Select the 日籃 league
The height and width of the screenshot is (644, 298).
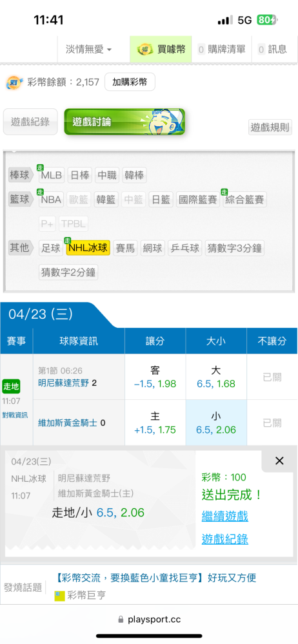(161, 200)
